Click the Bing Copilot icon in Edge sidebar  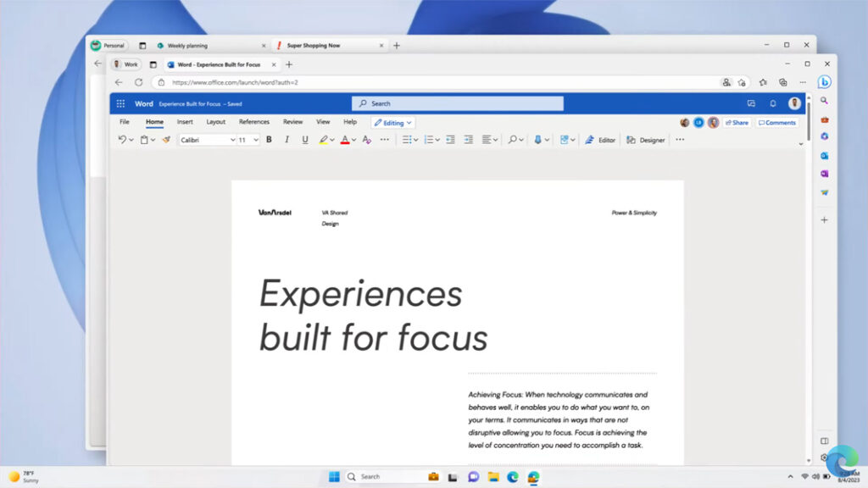pyautogui.click(x=825, y=80)
